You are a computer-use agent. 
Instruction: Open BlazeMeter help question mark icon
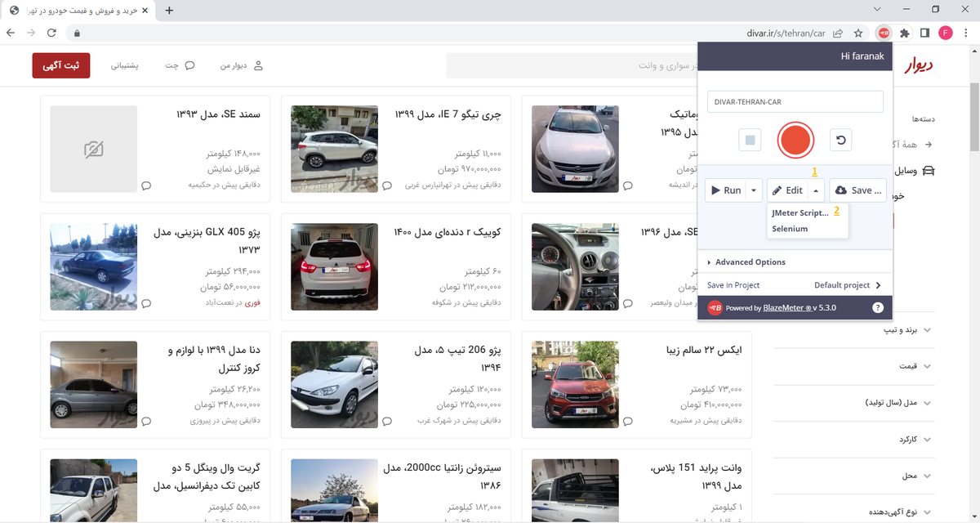pos(878,308)
